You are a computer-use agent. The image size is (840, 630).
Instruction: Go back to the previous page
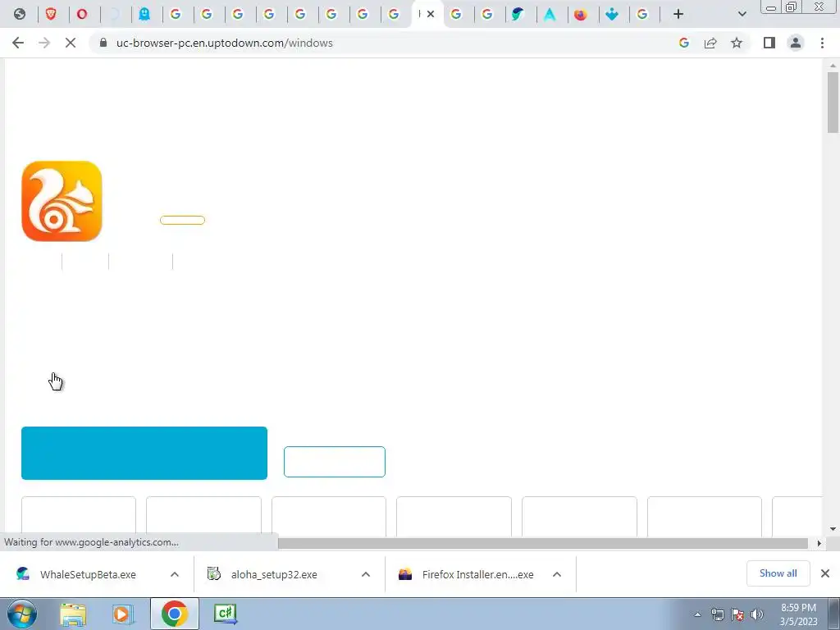[x=18, y=43]
